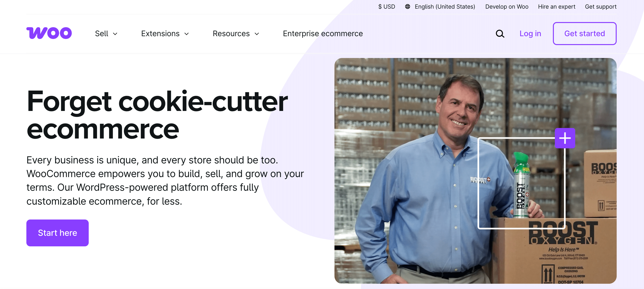Click the Resources menu chevron icon
644x289 pixels.
click(257, 34)
